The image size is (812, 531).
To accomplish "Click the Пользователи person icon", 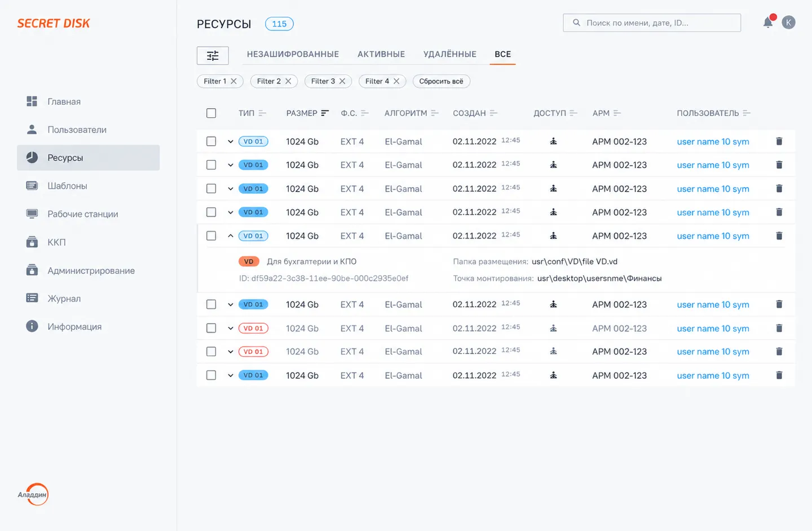I will [x=32, y=129].
